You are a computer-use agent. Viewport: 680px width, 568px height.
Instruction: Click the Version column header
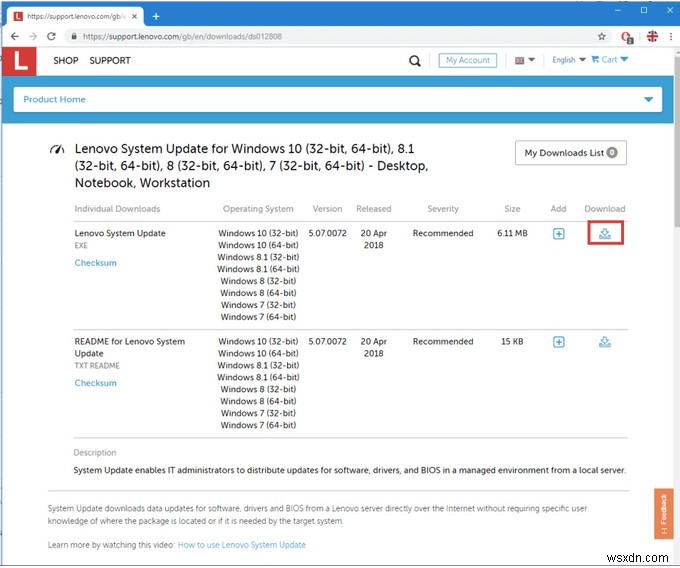tap(327, 209)
